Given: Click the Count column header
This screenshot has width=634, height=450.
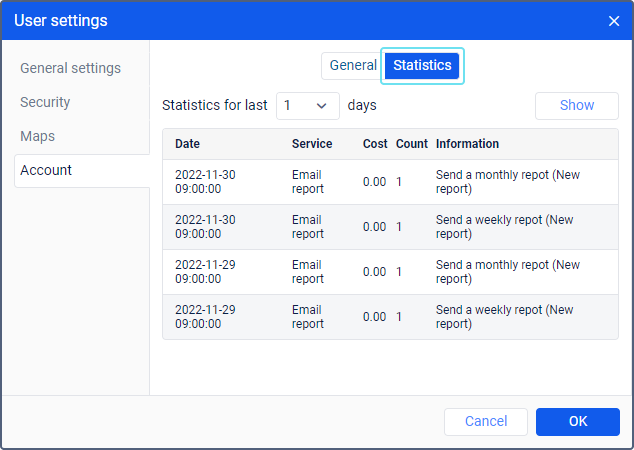Looking at the screenshot, I should pyautogui.click(x=411, y=144).
